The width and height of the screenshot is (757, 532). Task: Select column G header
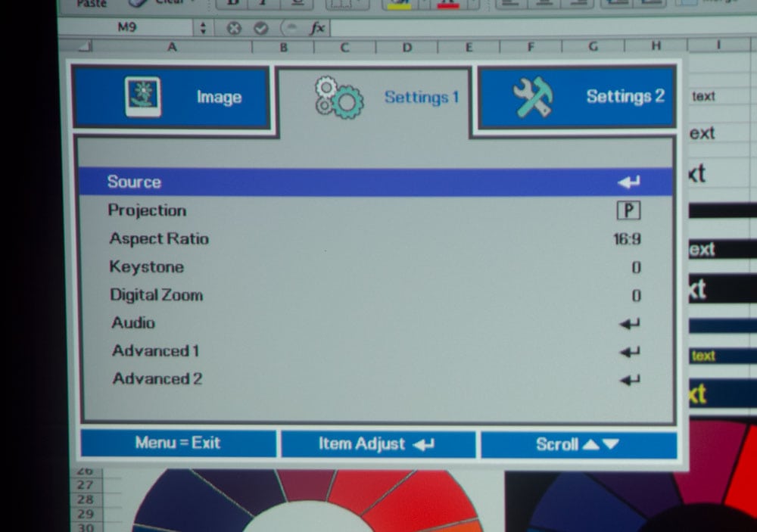tap(593, 46)
